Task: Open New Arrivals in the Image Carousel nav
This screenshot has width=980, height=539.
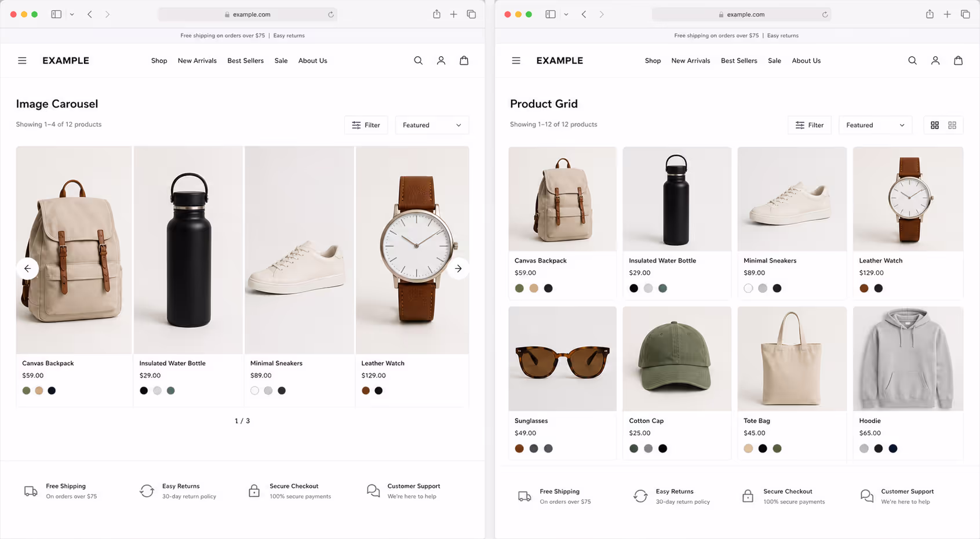Action: click(197, 60)
